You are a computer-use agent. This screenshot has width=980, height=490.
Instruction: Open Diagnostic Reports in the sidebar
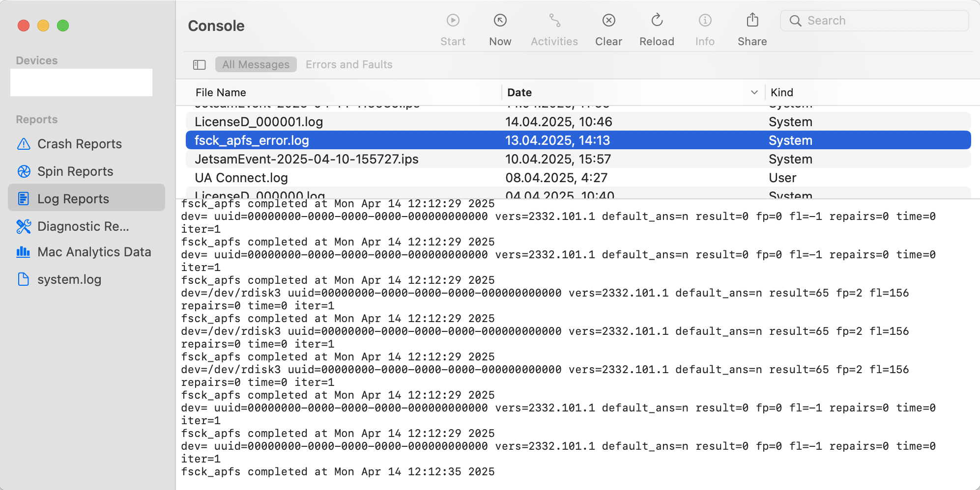click(x=86, y=226)
